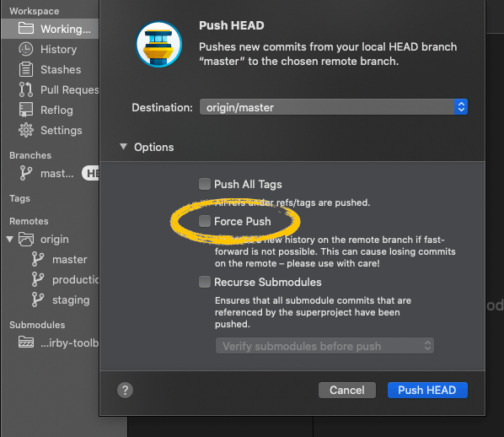This screenshot has width=504, height=437.
Task: Check the Recurse Submodules option
Action: [x=205, y=282]
